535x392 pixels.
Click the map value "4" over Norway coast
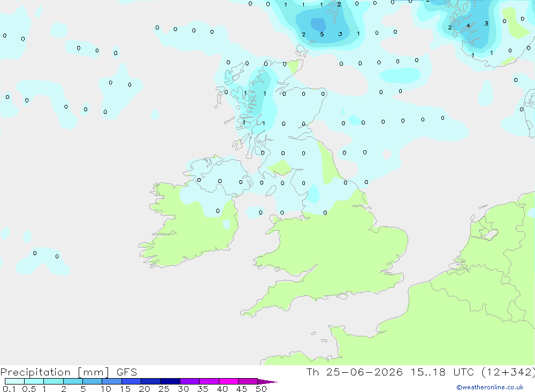coord(468,26)
